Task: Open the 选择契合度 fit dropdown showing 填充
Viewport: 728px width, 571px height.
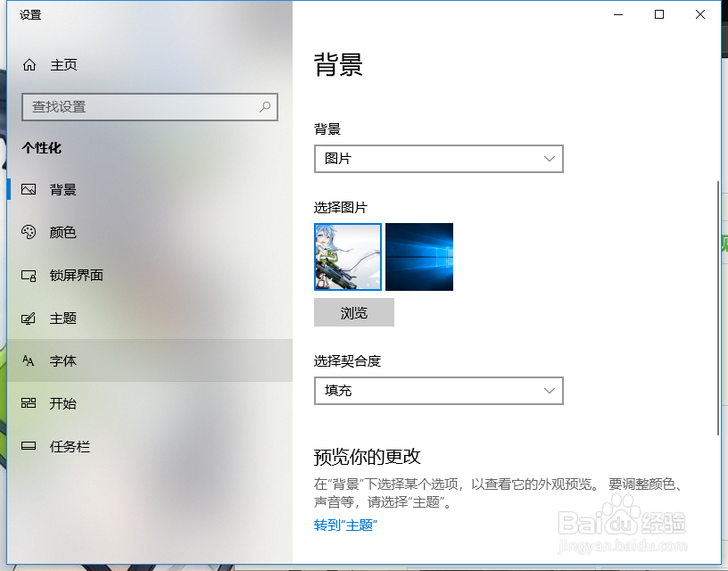Action: (438, 391)
